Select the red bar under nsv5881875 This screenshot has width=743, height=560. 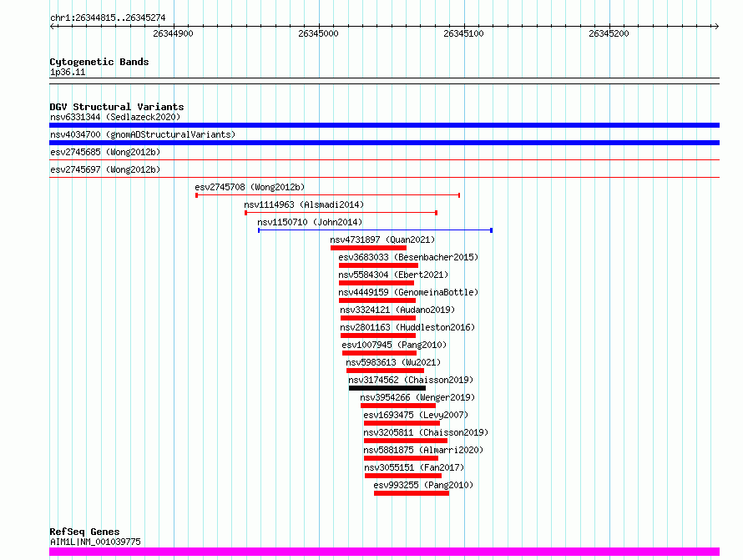[x=401, y=458]
